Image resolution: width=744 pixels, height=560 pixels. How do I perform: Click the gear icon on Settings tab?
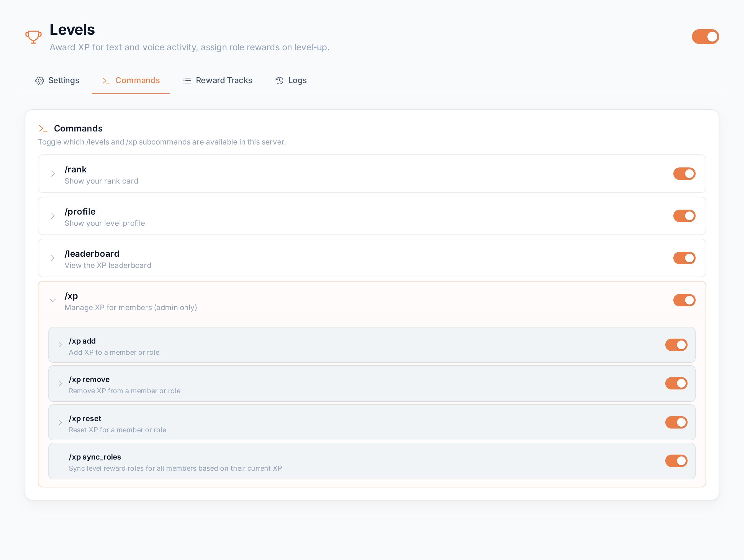coord(40,80)
